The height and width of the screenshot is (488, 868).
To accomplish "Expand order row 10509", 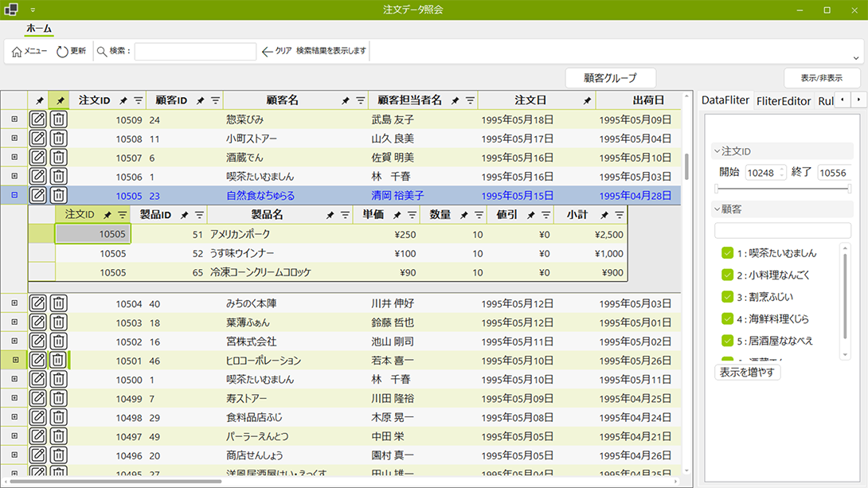I will coord(14,119).
